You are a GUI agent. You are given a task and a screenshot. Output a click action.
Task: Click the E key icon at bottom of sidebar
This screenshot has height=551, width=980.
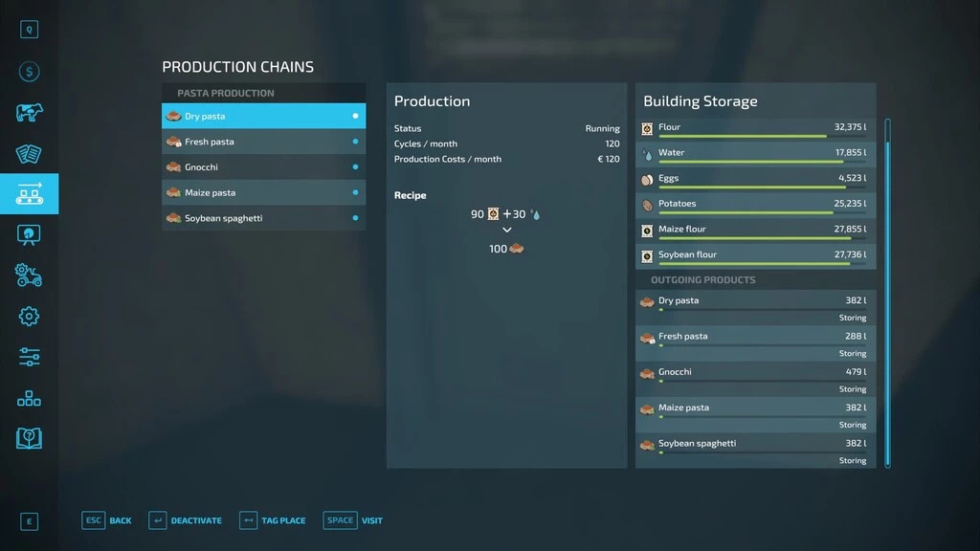click(x=29, y=521)
